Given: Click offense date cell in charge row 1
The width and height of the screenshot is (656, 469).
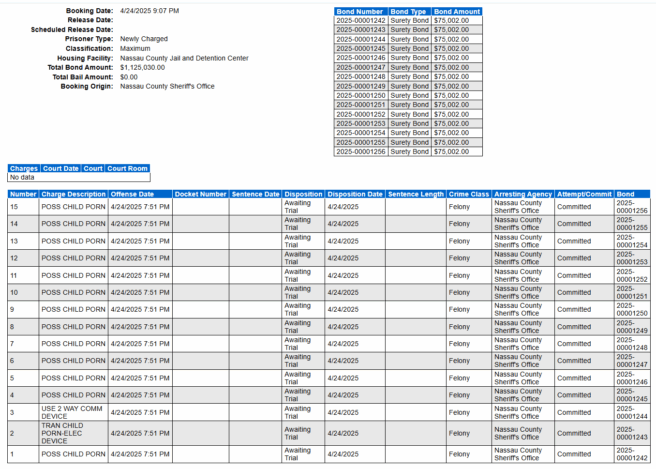Looking at the screenshot, I should tap(140, 454).
